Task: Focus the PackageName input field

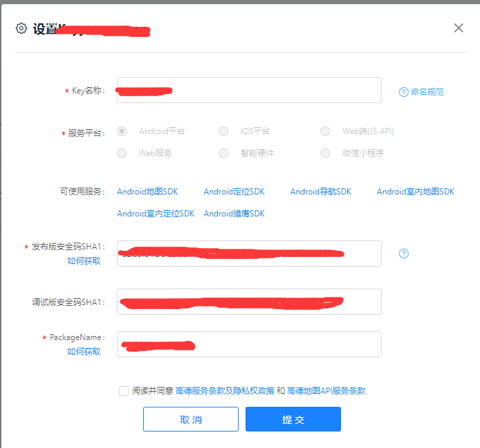Action: tap(249, 344)
